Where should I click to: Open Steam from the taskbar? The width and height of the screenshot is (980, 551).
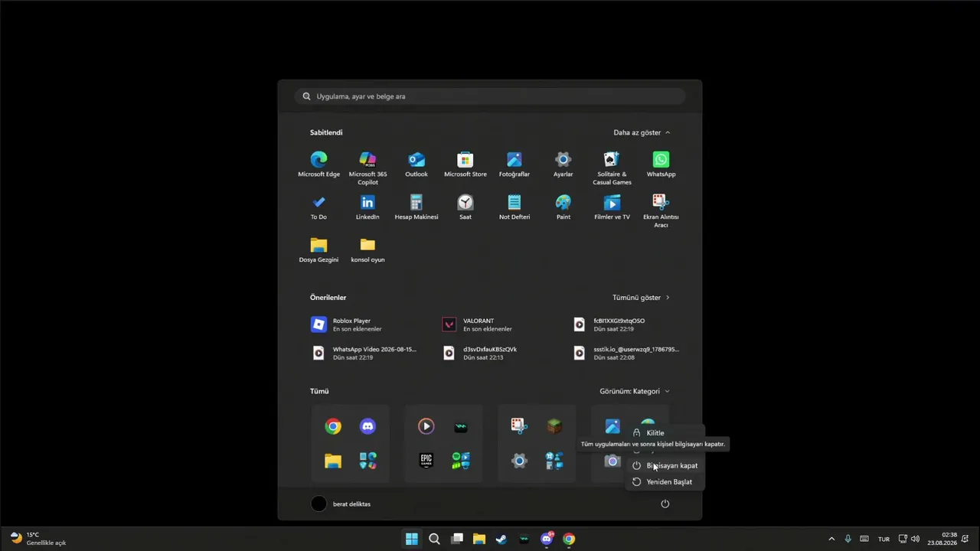501,539
